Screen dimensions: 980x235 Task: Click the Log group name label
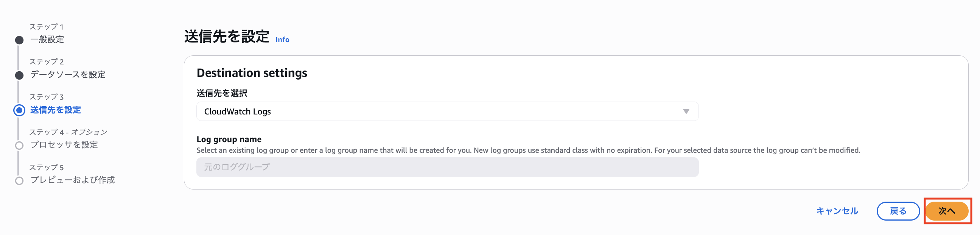tap(229, 139)
